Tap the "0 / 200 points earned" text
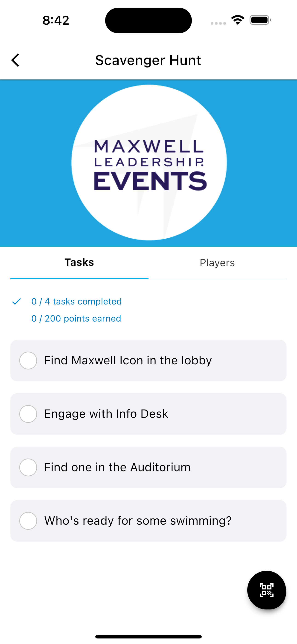Screen dimensions: 297x644 [76, 319]
